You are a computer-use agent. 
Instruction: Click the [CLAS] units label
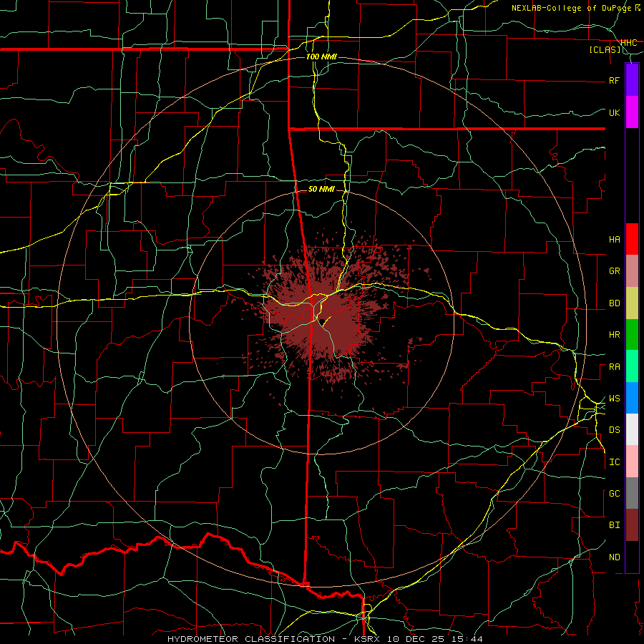tap(605, 50)
